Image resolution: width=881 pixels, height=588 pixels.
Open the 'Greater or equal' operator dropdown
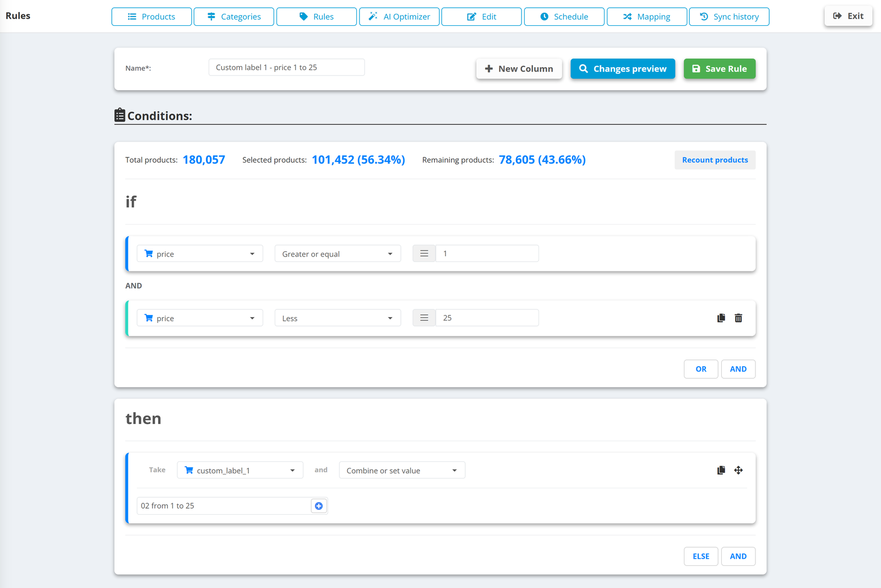[x=338, y=254]
